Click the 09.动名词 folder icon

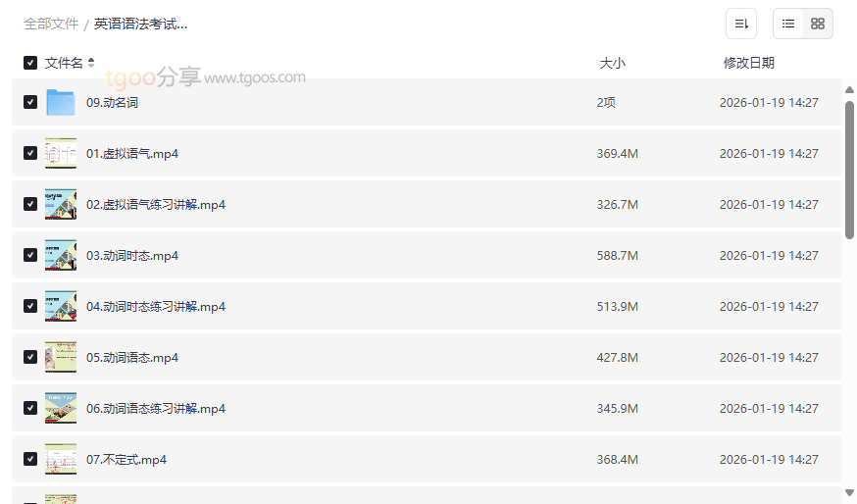[61, 102]
